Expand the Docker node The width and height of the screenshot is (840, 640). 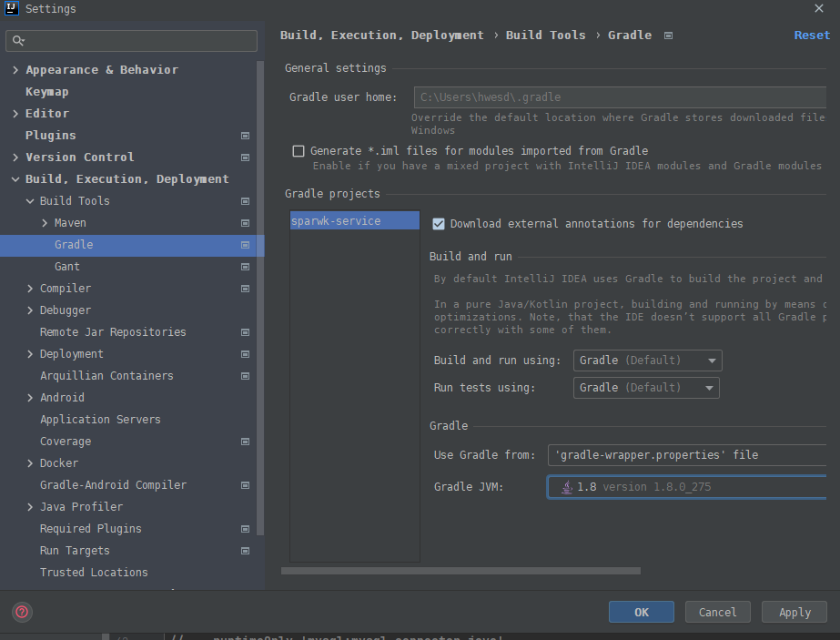(30, 463)
